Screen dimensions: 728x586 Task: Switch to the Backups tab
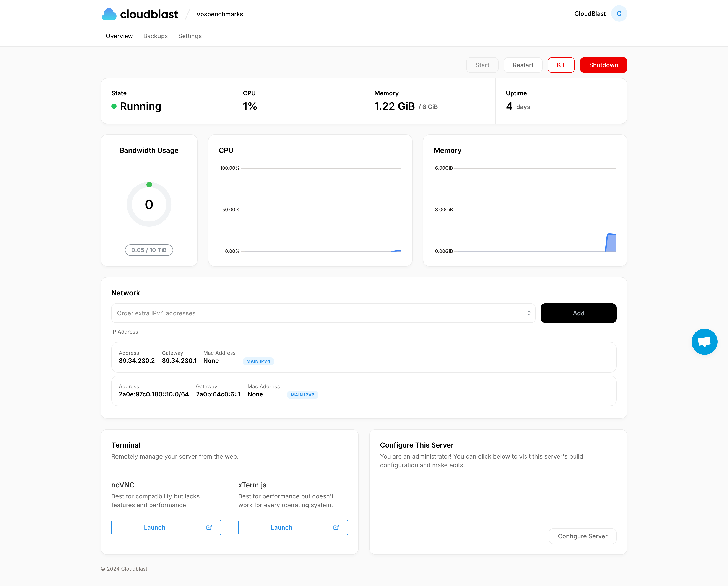[x=155, y=36]
